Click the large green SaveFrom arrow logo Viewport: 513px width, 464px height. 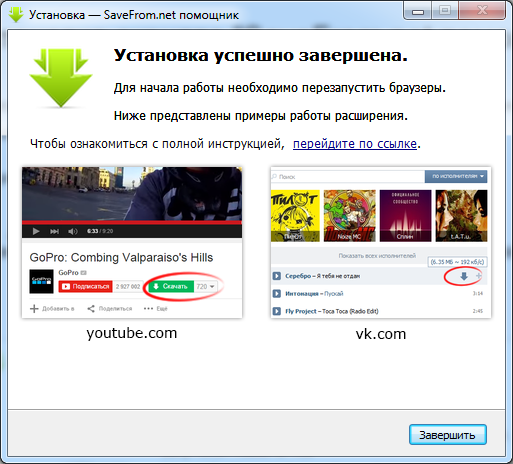tap(61, 78)
